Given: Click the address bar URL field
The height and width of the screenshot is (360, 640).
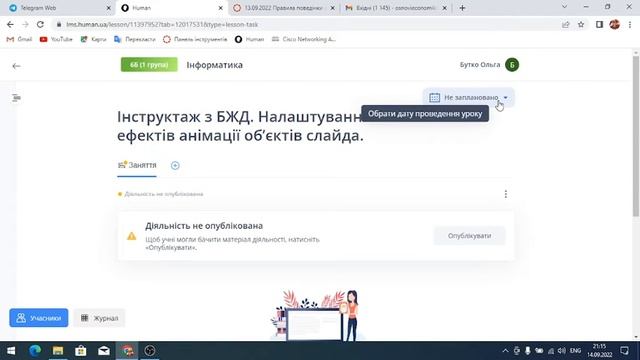Looking at the screenshot, I should pyautogui.click(x=306, y=24).
